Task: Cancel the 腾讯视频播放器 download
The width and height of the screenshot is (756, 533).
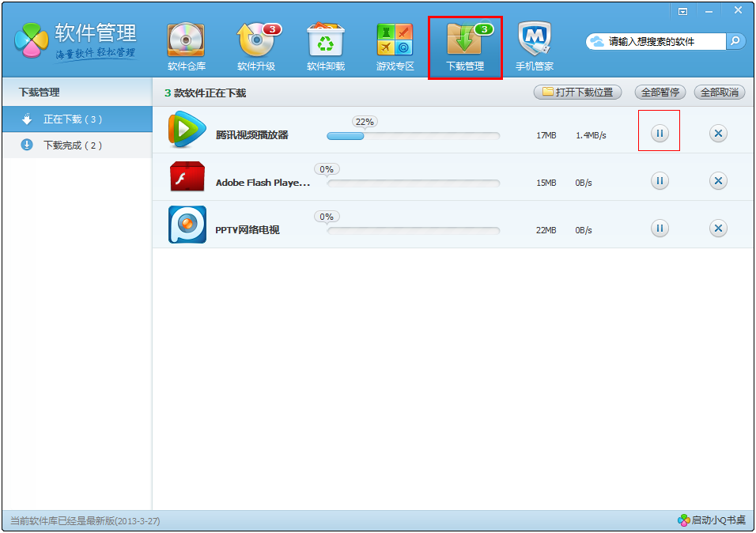Action: [x=718, y=134]
